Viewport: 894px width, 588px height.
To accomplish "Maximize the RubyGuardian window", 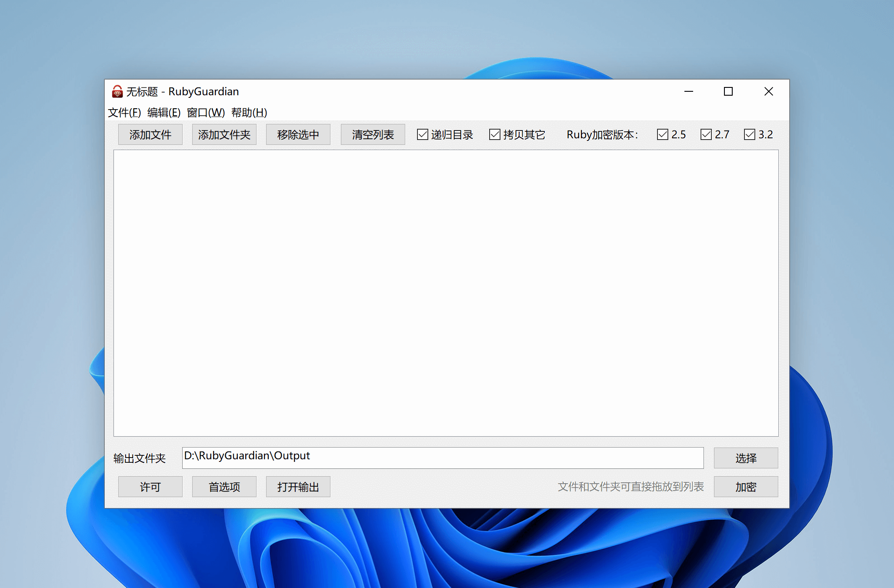I will [x=728, y=91].
